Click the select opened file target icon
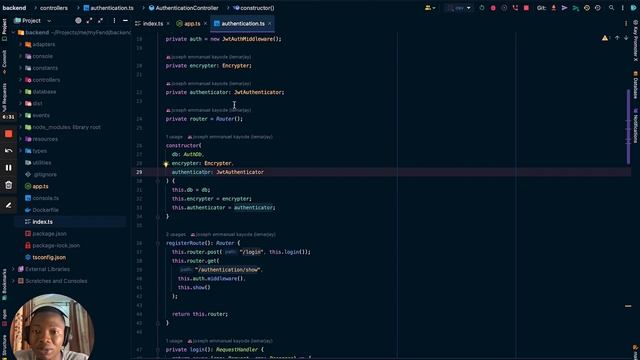 coord(78,20)
